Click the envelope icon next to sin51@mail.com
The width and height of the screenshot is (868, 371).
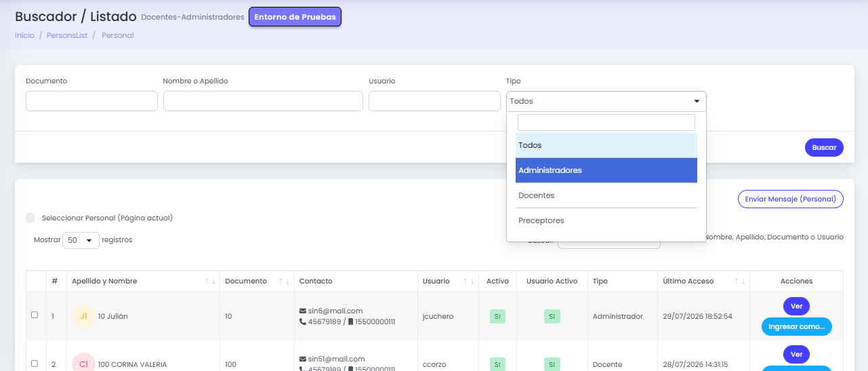tap(302, 359)
